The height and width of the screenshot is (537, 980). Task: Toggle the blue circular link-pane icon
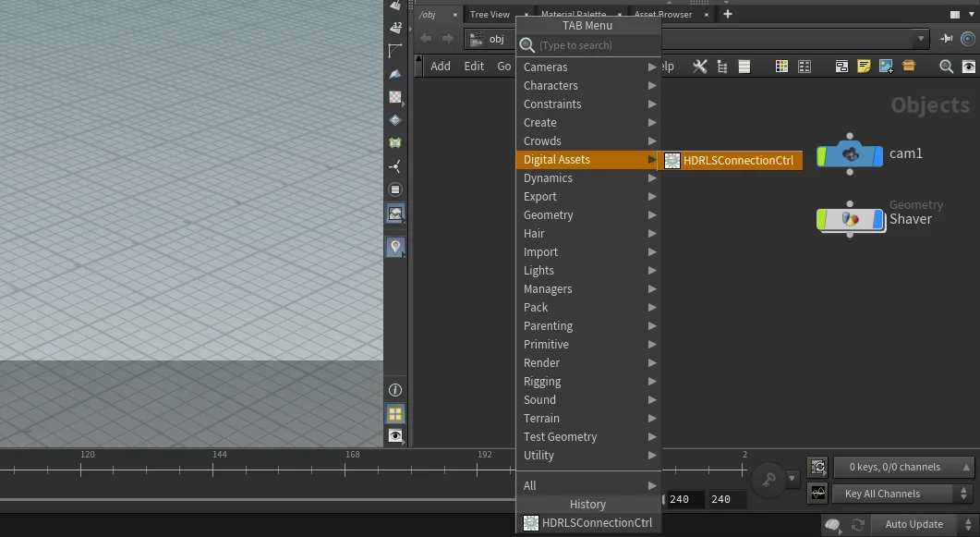pos(967,39)
